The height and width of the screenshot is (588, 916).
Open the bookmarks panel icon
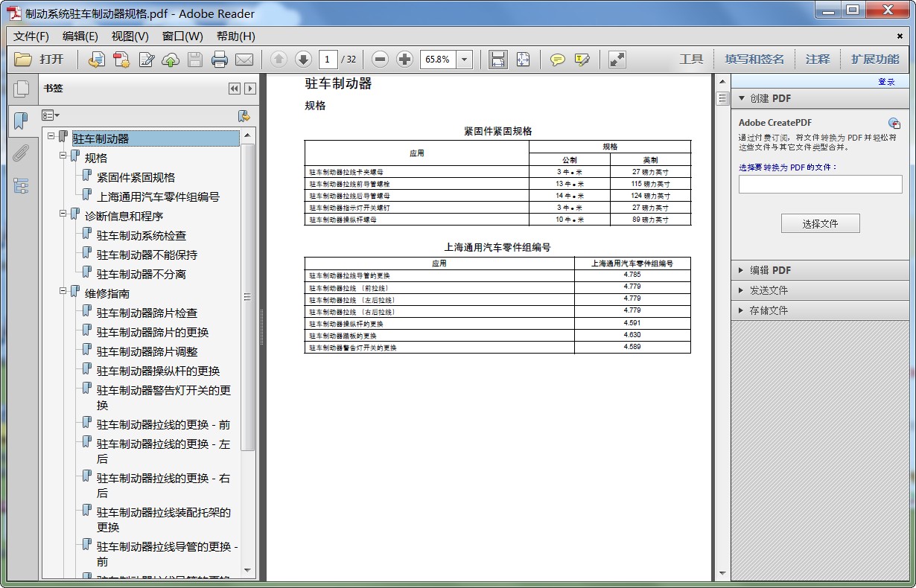coord(21,121)
